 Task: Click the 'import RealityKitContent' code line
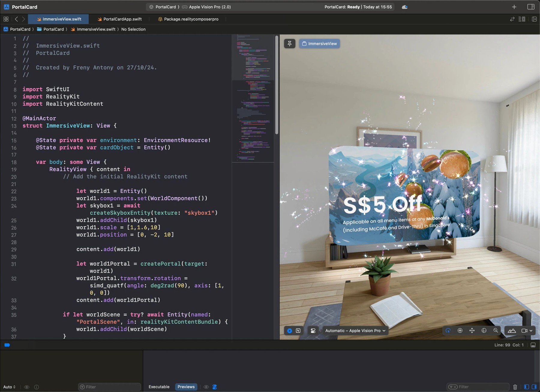point(63,104)
